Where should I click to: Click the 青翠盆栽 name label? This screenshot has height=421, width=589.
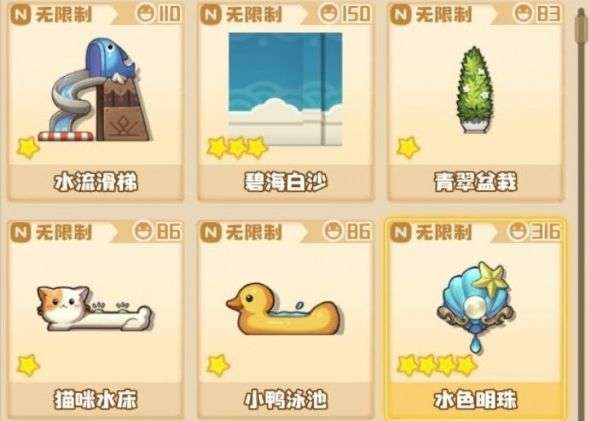pos(476,182)
